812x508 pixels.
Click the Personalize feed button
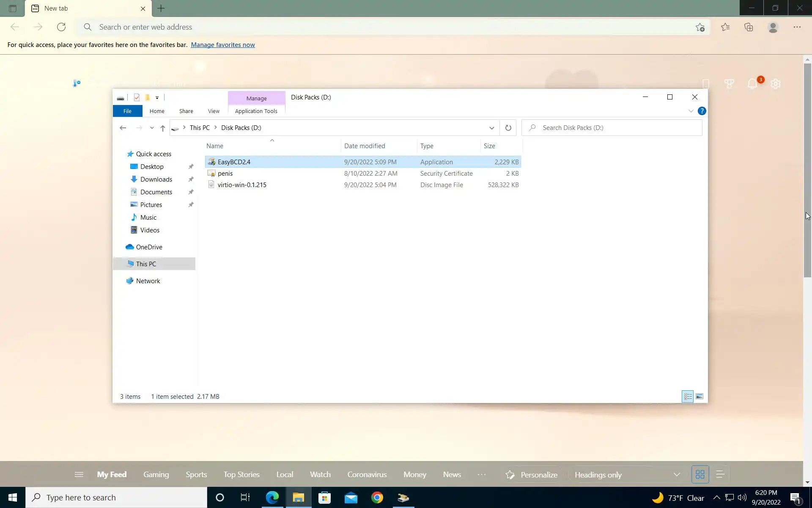pos(532,475)
